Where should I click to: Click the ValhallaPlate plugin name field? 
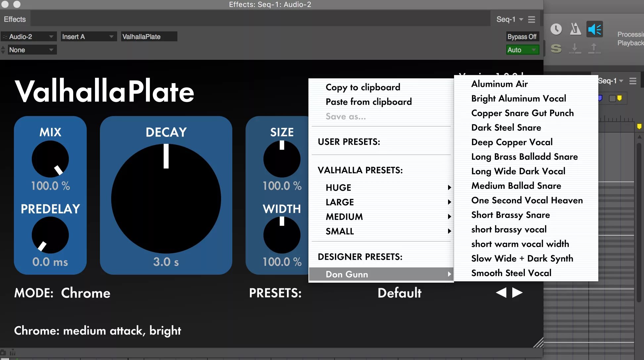tap(149, 37)
